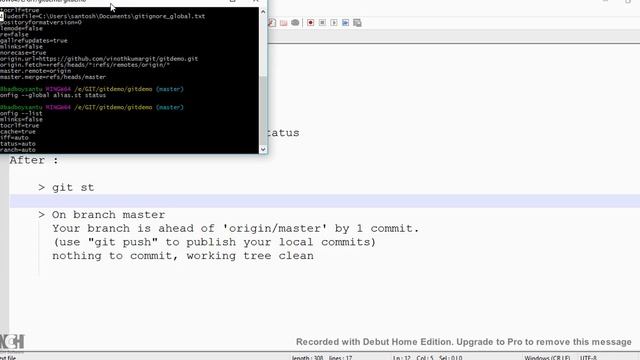Stop macro recording
640x360 pixels.
tap(322, 23)
